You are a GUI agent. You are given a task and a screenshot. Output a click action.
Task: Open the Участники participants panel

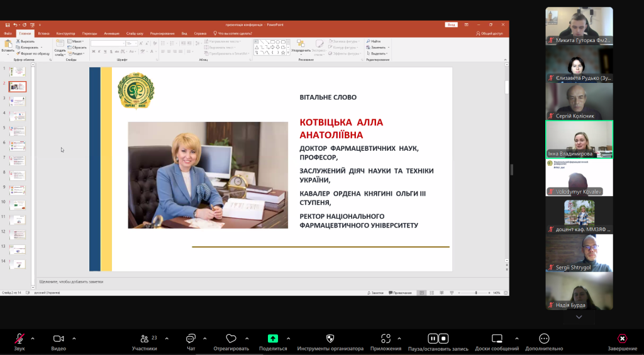pyautogui.click(x=144, y=342)
